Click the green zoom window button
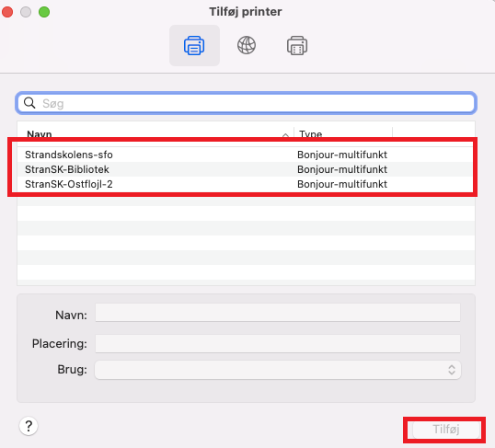 [44, 12]
